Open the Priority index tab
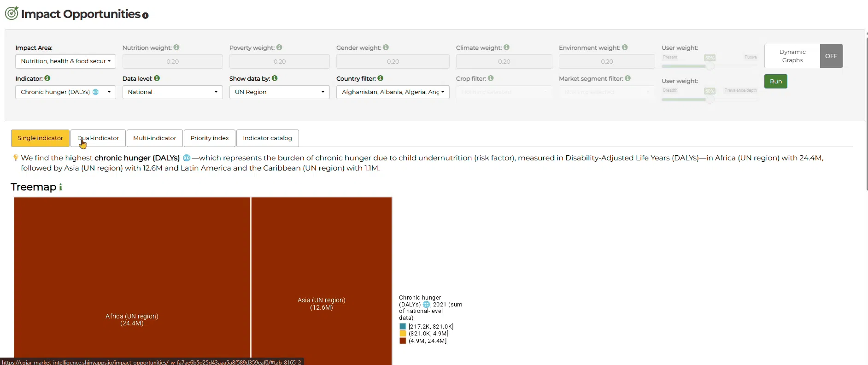This screenshot has height=365, width=868. (210, 138)
